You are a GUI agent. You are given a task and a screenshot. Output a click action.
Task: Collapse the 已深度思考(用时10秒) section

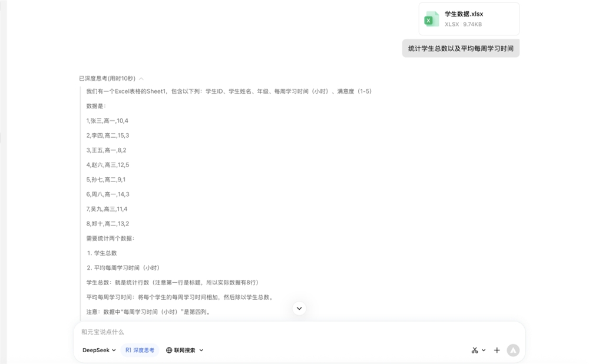[111, 78]
